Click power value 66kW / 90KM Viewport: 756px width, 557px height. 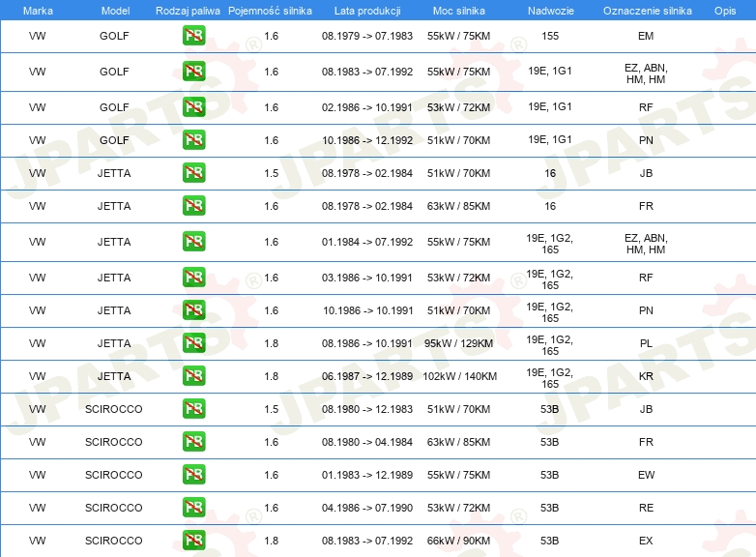tap(458, 541)
